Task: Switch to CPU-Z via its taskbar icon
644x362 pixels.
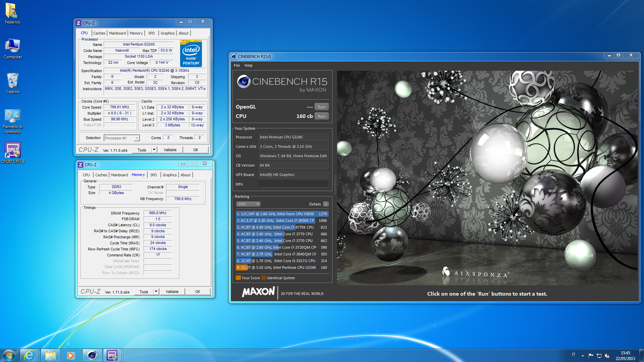Action: (112, 355)
